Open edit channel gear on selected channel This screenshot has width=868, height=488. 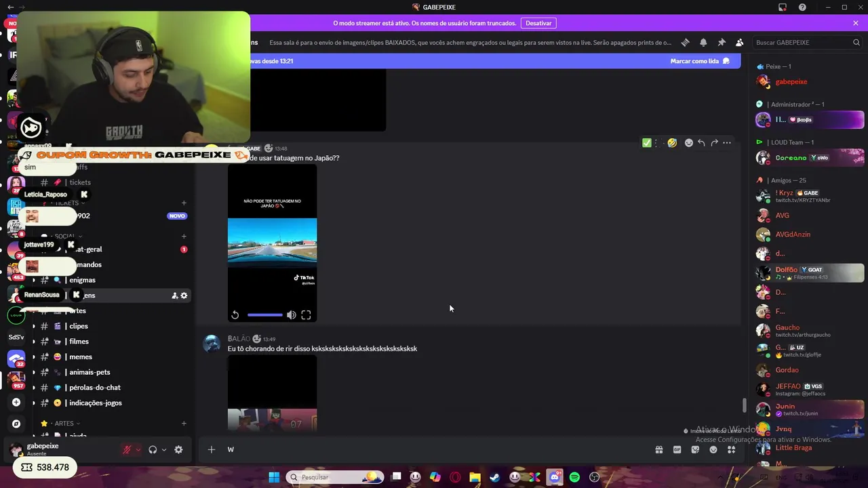click(184, 296)
